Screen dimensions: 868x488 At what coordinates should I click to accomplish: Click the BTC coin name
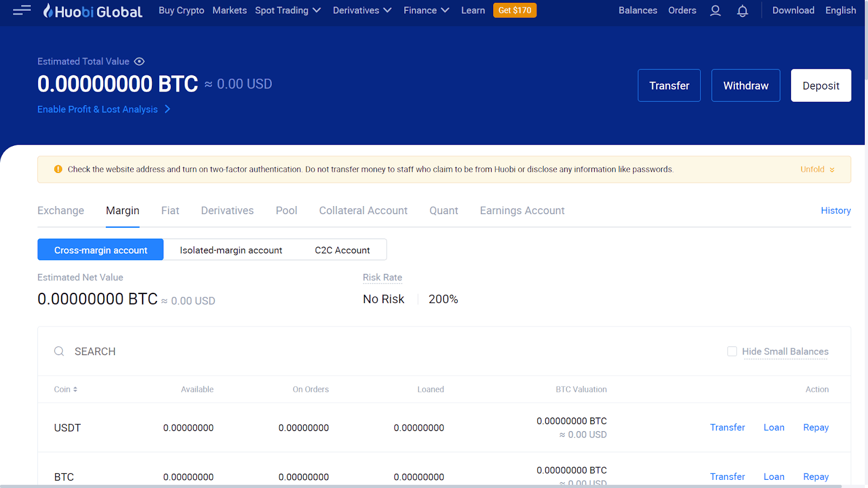[64, 477]
